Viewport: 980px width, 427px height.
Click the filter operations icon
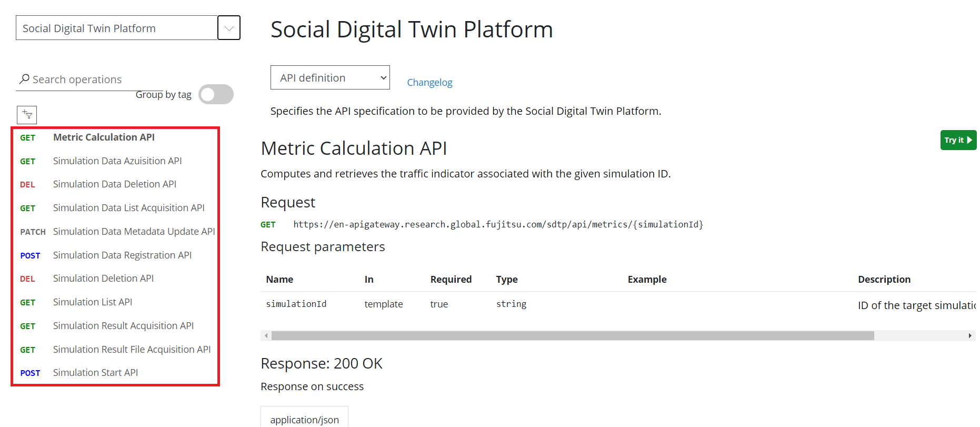(x=27, y=115)
